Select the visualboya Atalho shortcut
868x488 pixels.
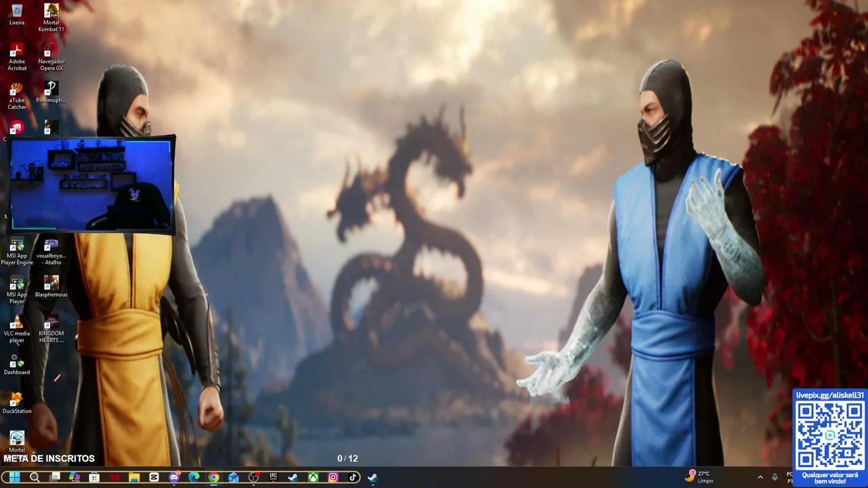[51, 251]
